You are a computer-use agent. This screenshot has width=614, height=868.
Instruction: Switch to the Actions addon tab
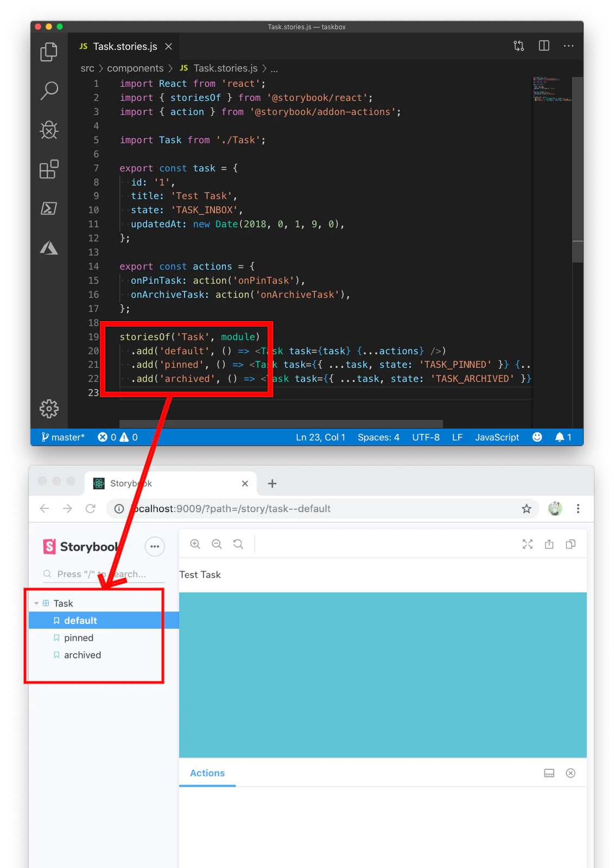point(207,773)
